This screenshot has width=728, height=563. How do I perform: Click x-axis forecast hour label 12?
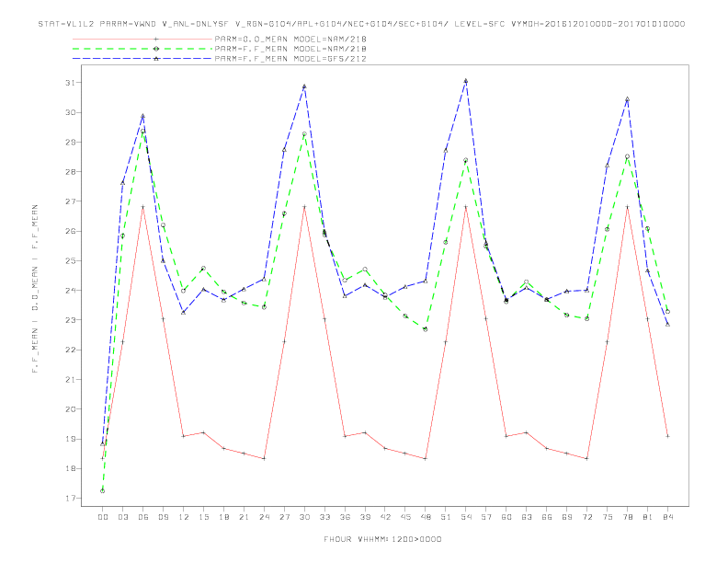click(x=184, y=517)
